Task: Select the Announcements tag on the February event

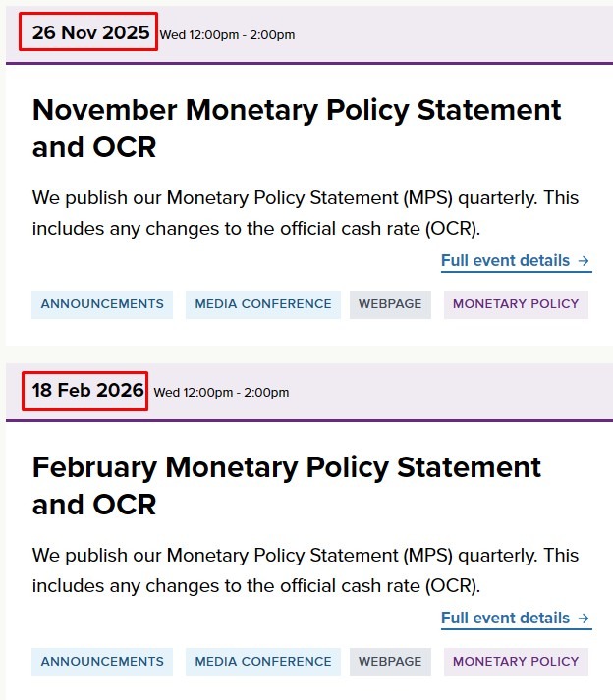Action: pyautogui.click(x=102, y=662)
